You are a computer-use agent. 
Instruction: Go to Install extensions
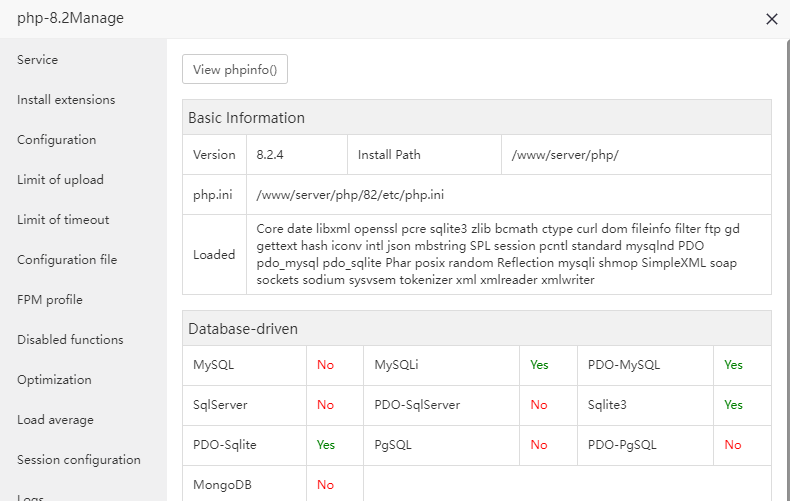pos(66,100)
